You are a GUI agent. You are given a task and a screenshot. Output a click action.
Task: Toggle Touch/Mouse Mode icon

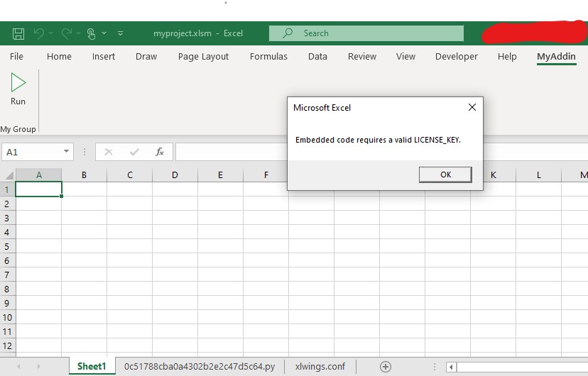tap(91, 34)
